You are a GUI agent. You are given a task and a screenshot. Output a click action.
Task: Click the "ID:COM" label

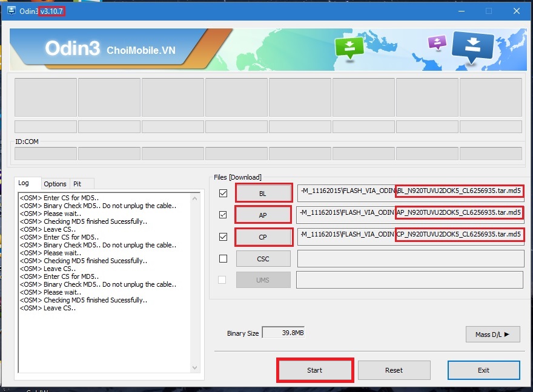27,142
